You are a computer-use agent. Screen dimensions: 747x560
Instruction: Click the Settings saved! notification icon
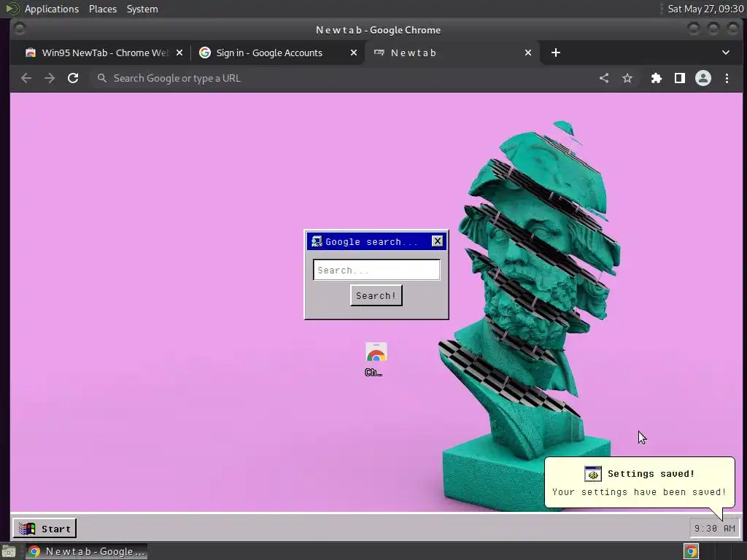[592, 474]
